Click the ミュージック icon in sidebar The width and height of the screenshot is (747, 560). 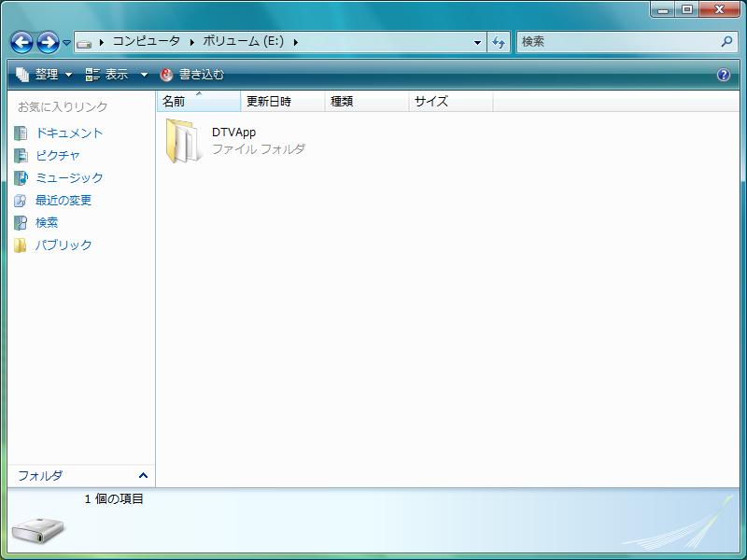coord(21,178)
